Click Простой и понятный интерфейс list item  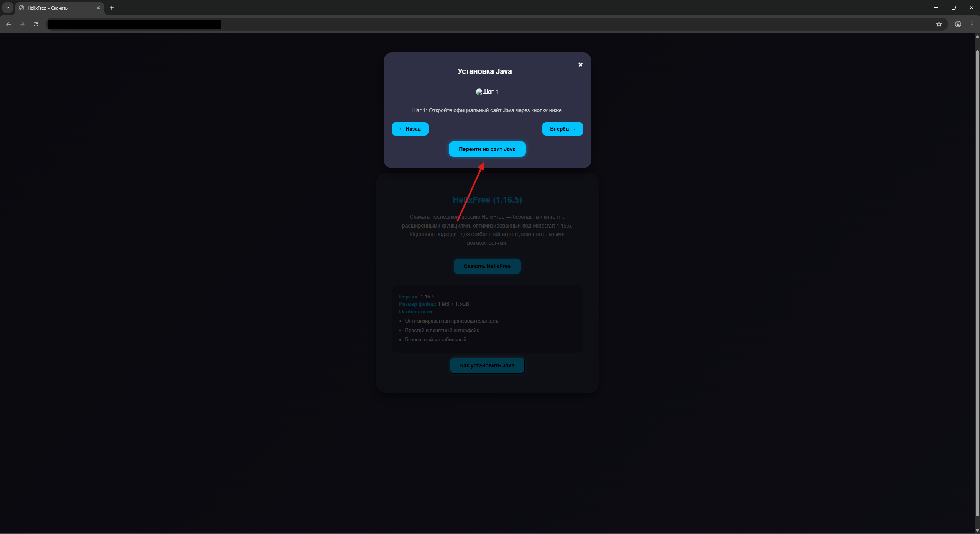tap(442, 330)
